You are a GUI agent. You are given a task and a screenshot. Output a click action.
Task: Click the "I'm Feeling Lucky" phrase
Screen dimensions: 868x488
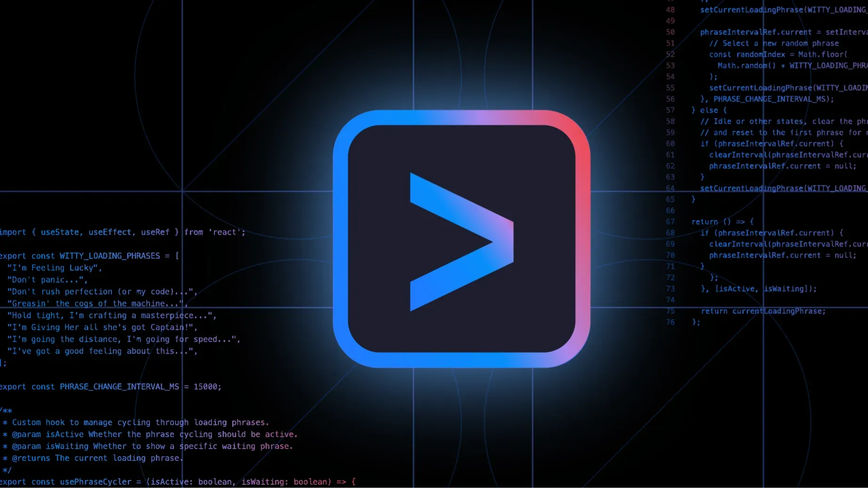(x=55, y=268)
